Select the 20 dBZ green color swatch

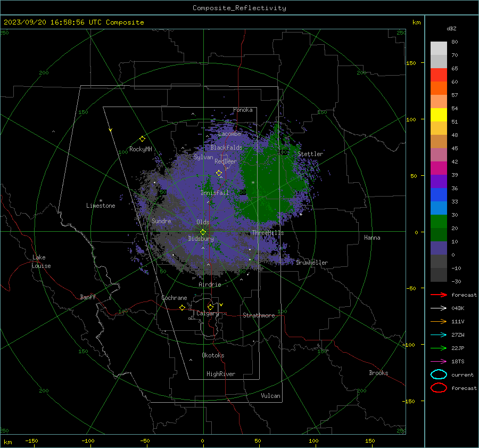[x=439, y=222]
